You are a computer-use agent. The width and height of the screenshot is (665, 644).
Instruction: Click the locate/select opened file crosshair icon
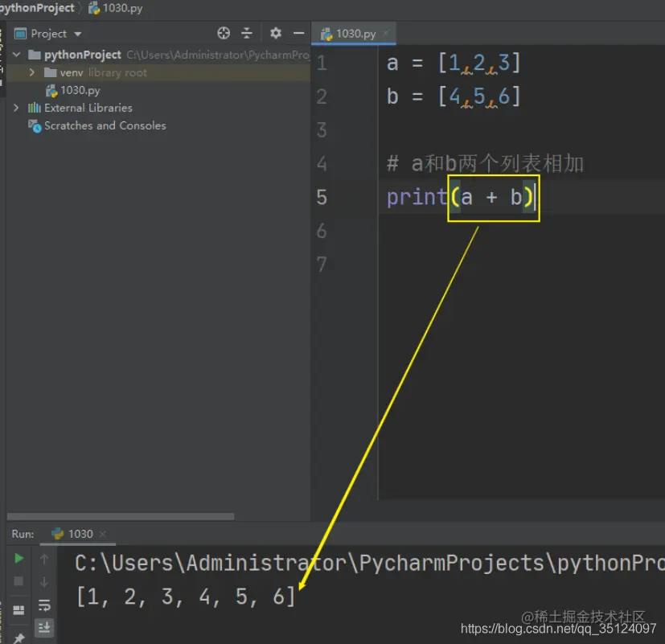pyautogui.click(x=224, y=33)
